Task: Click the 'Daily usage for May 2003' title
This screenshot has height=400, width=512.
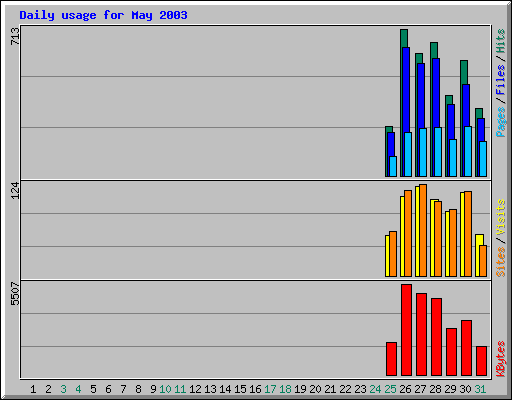Action: [x=103, y=15]
